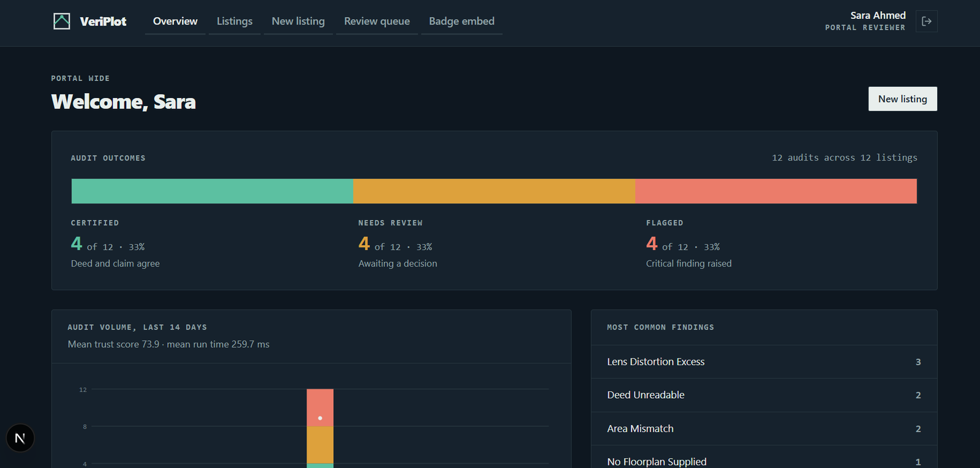Click the Needs Review count 4
Viewport: 980px width, 468px height.
[x=364, y=244]
